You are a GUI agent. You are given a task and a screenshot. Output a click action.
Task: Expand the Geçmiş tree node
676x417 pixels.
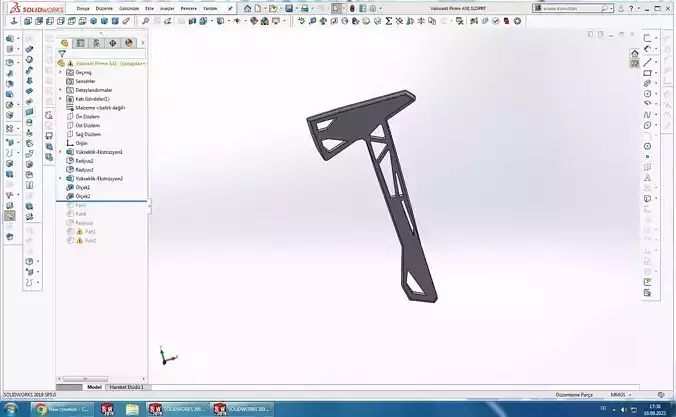point(60,72)
